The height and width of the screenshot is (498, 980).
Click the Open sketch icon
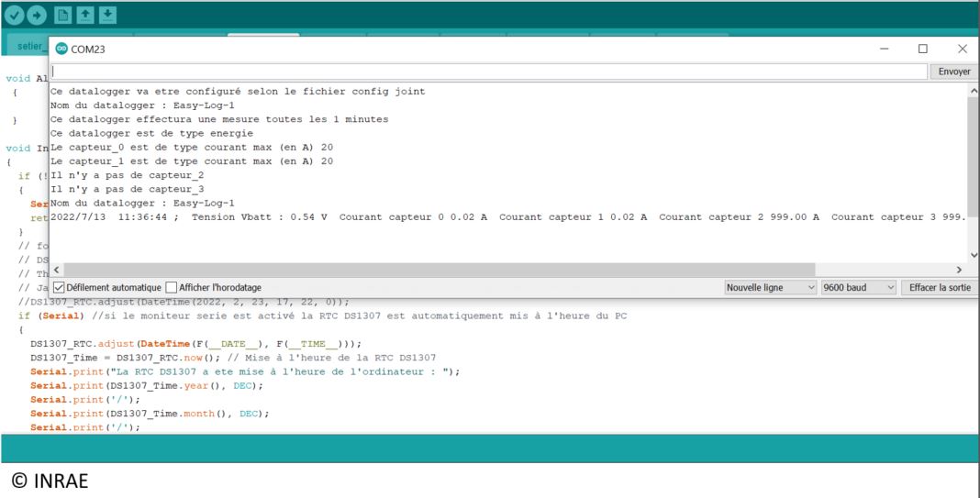click(x=86, y=15)
